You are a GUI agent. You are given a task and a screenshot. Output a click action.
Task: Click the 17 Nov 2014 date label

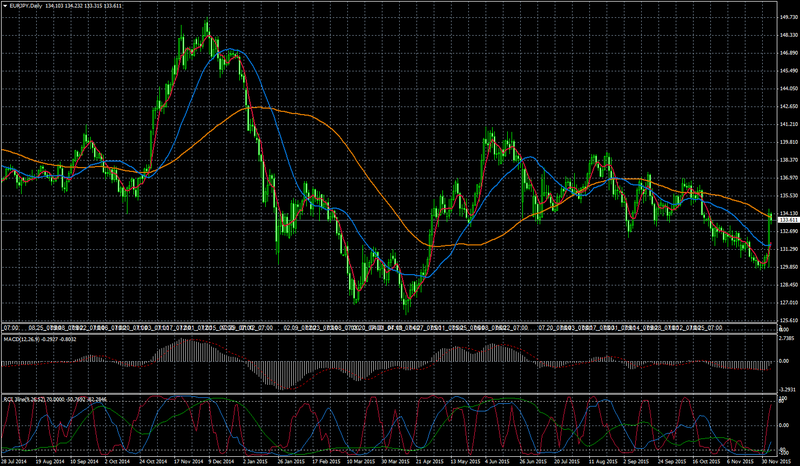click(185, 461)
